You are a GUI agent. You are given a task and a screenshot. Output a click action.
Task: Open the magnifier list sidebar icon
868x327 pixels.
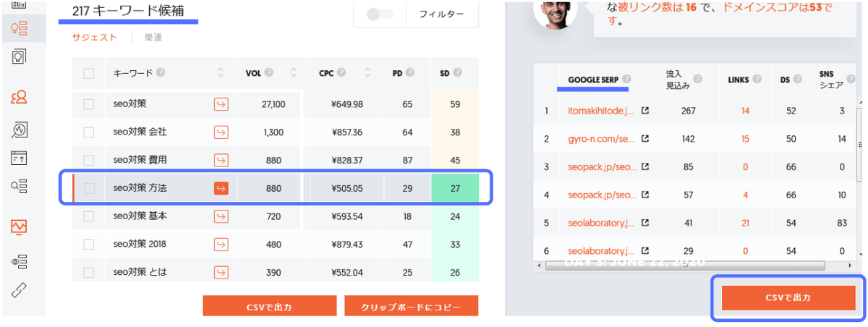point(20,186)
